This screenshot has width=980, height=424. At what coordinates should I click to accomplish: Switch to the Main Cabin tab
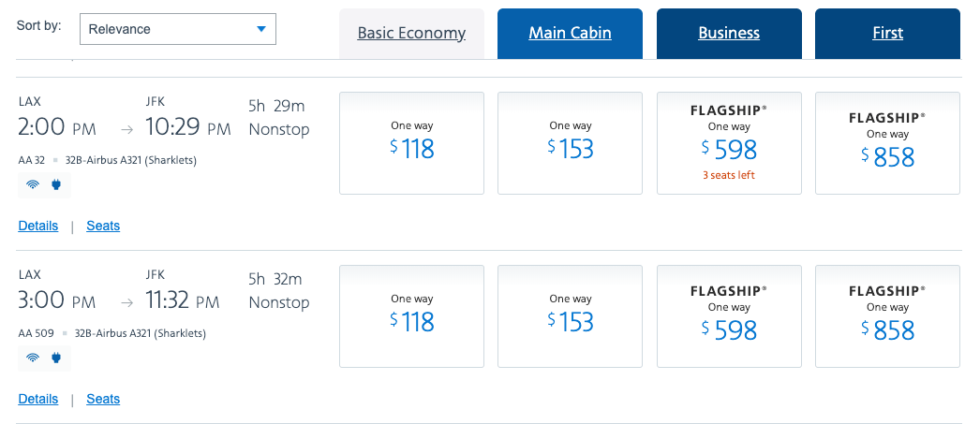point(570,34)
